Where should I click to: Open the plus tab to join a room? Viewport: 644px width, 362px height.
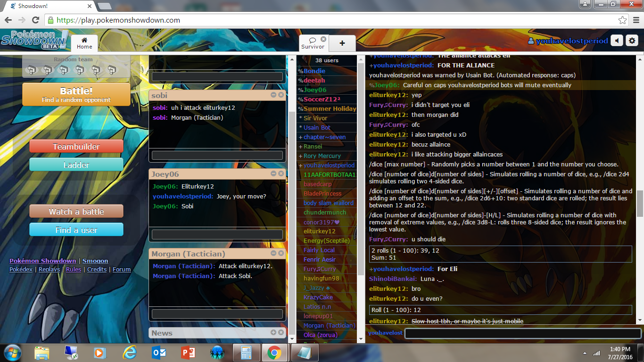[x=342, y=43]
